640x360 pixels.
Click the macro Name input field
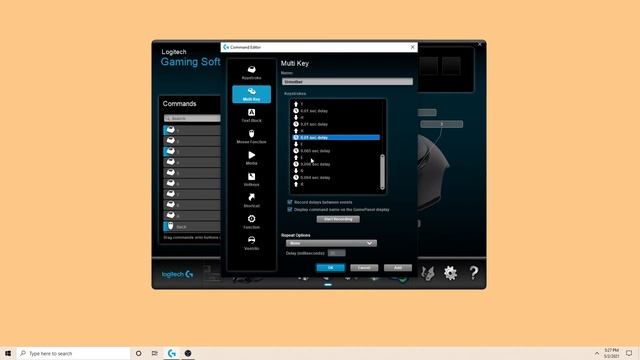(347, 82)
